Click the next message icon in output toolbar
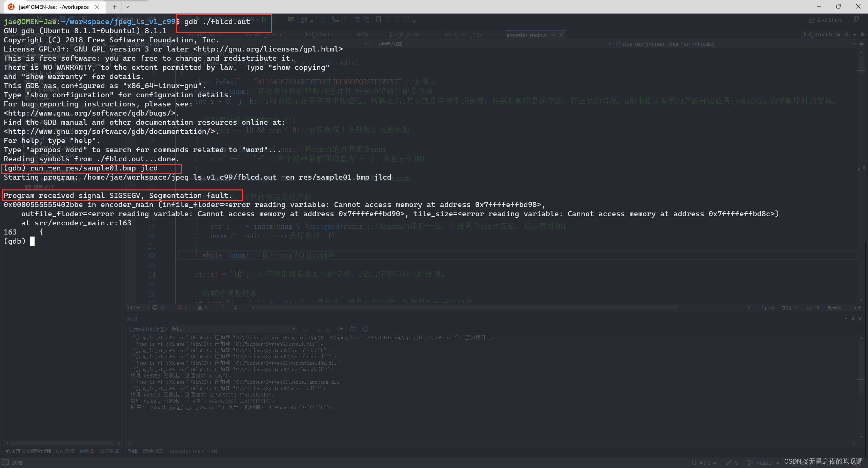The width and height of the screenshot is (868, 468). click(x=327, y=329)
